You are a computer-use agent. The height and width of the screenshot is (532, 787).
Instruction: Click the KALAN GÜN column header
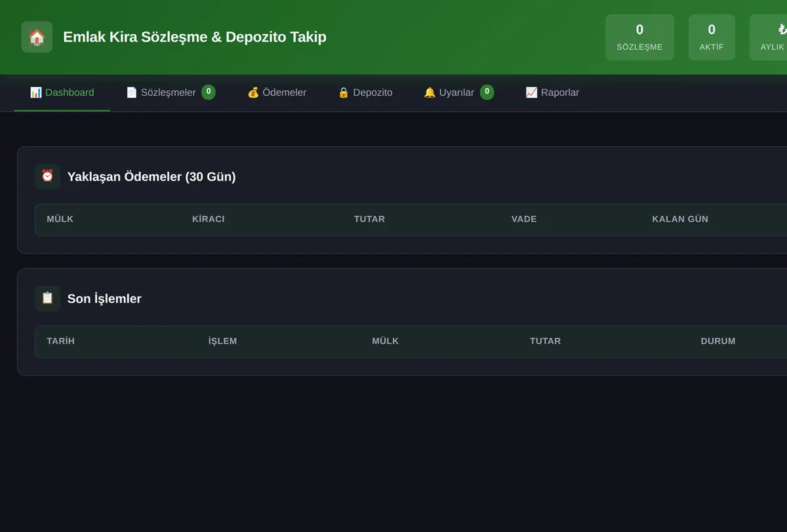point(680,219)
